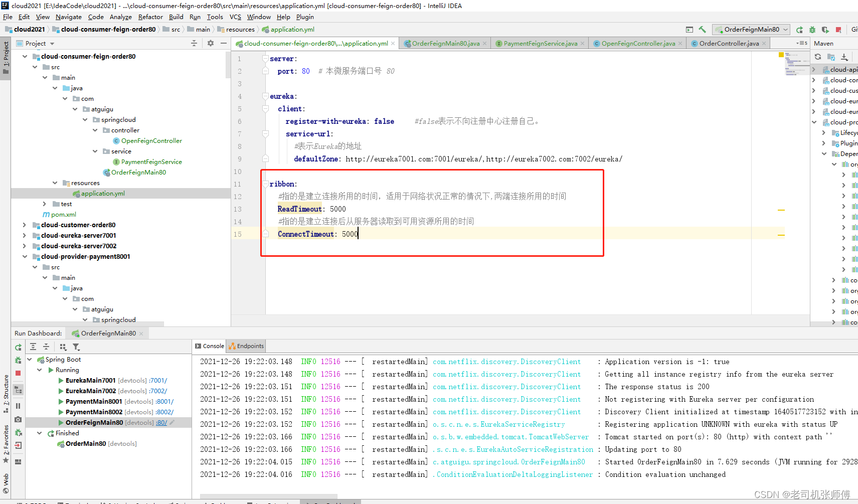Select OrderMain80 in Finished list
Viewport: 858px width, 504px height.
[86, 444]
